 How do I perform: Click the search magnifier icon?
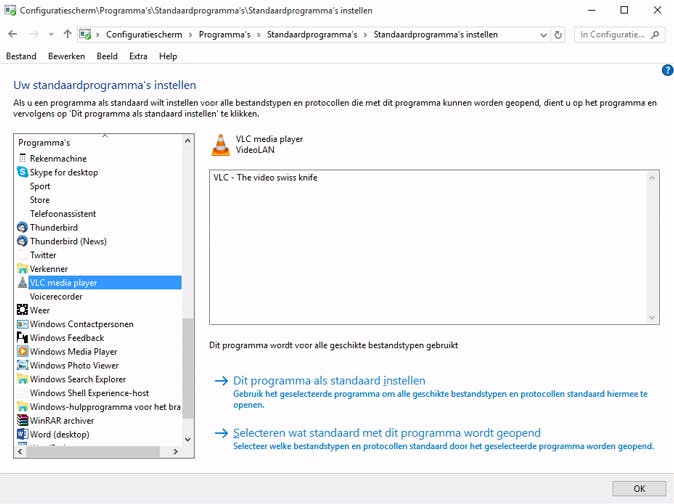(x=655, y=34)
